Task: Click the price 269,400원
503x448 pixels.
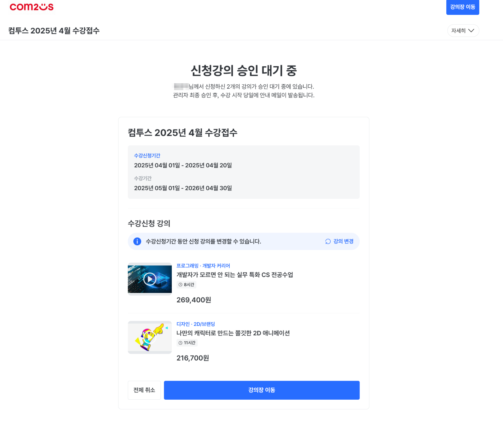Action: tap(194, 300)
